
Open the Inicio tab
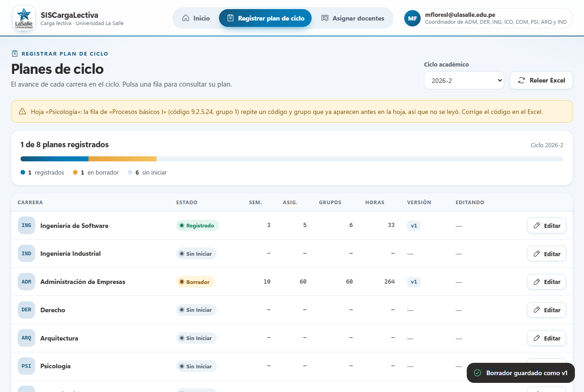[196, 18]
